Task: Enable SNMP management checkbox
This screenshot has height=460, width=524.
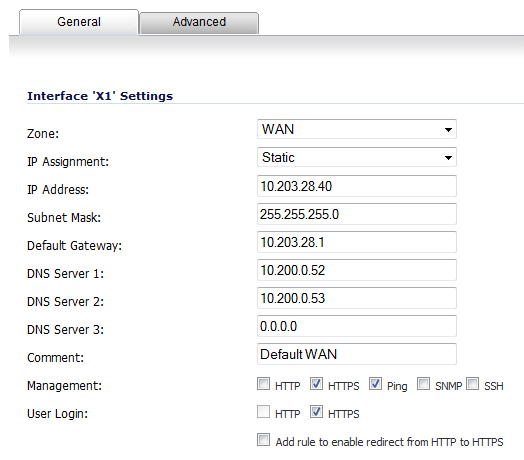Action: (423, 384)
